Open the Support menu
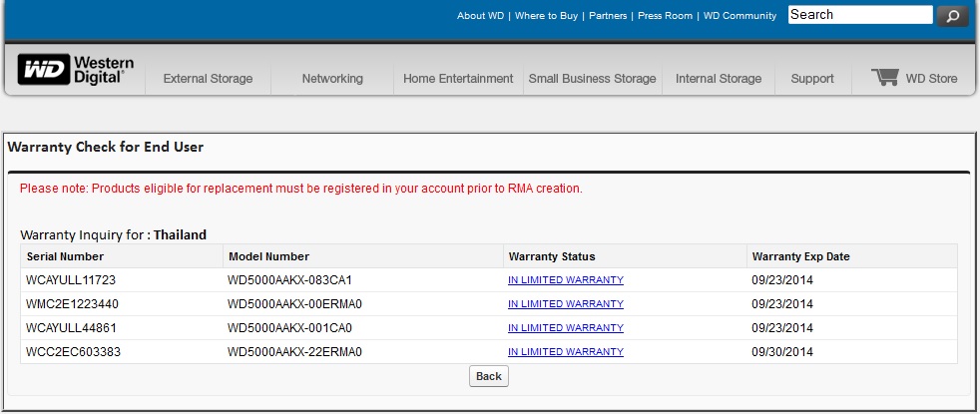 pyautogui.click(x=812, y=79)
